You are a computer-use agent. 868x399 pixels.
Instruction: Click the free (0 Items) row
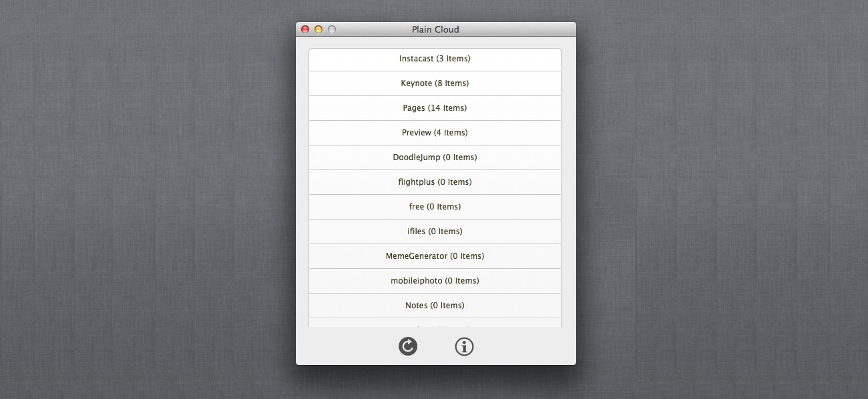tap(435, 207)
